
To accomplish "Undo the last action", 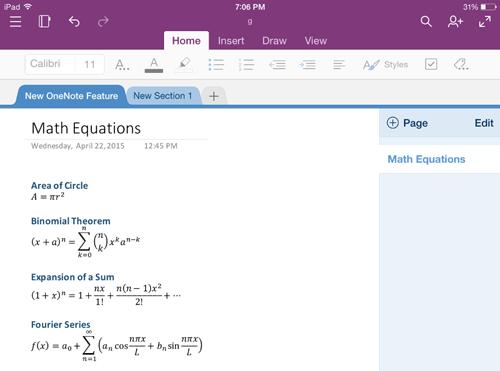I will coord(74,22).
